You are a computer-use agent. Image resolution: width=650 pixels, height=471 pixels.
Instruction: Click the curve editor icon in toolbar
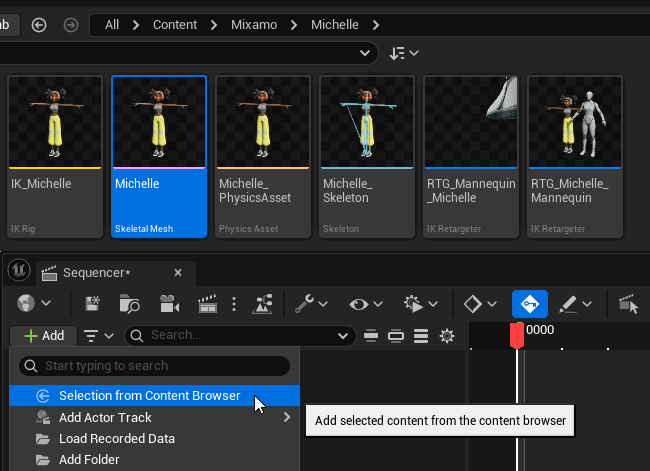[x=264, y=303]
